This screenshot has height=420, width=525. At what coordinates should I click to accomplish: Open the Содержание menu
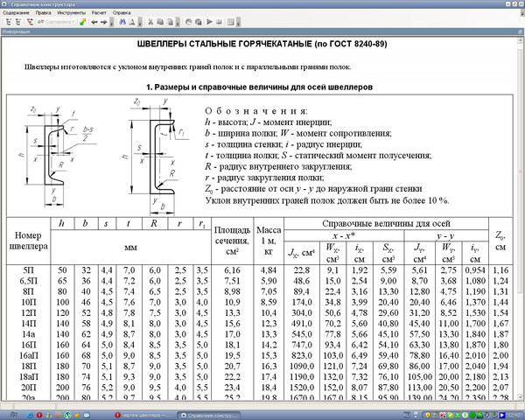click(15, 13)
